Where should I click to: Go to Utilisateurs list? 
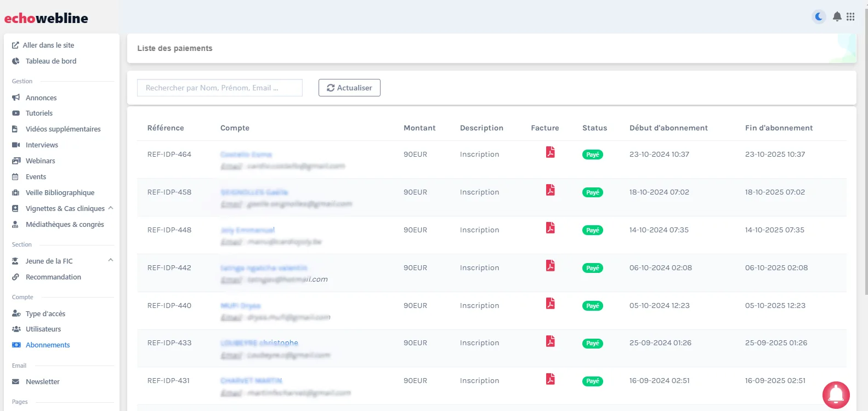37,329
